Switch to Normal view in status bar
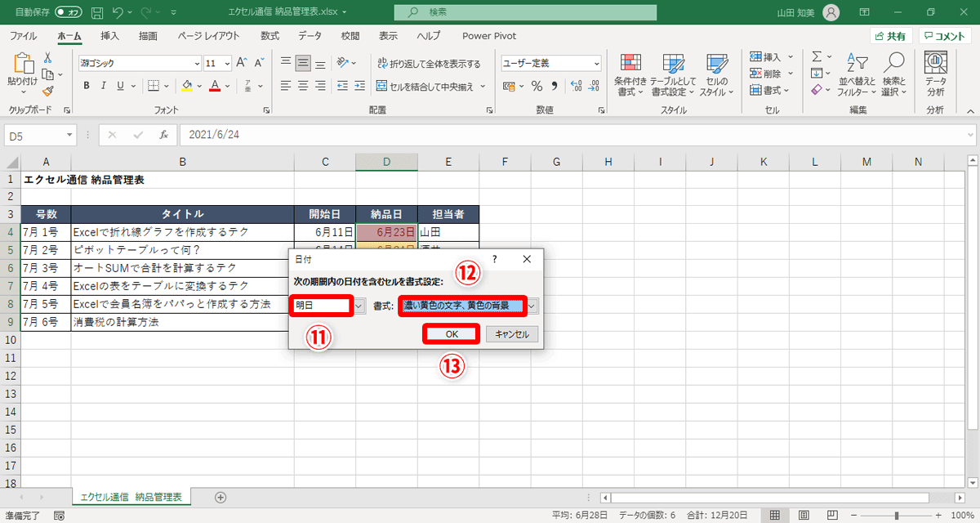This screenshot has width=980, height=523. pyautogui.click(x=774, y=515)
